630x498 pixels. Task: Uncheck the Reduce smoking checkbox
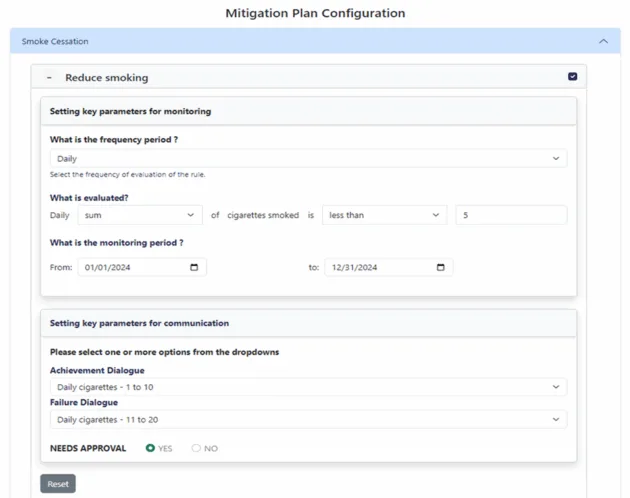click(x=572, y=77)
